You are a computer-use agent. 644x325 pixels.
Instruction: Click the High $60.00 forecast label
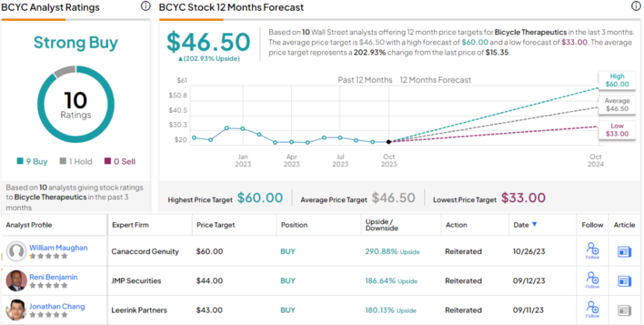click(617, 80)
